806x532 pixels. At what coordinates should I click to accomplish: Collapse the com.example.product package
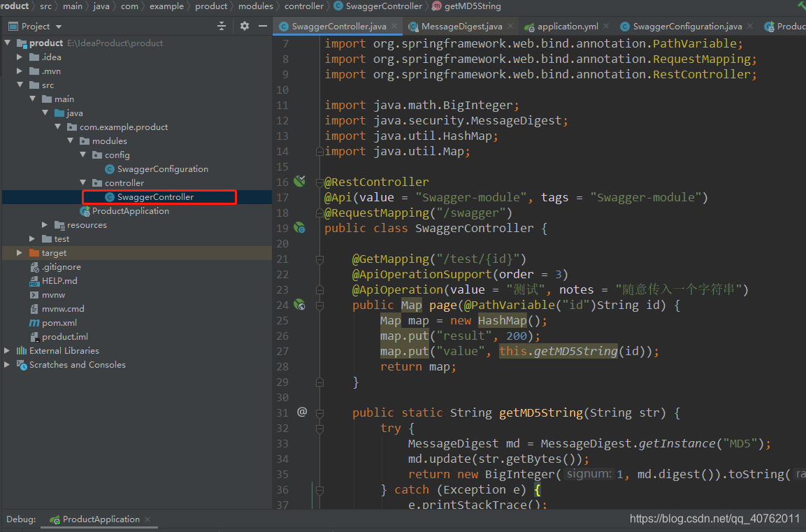[x=57, y=127]
